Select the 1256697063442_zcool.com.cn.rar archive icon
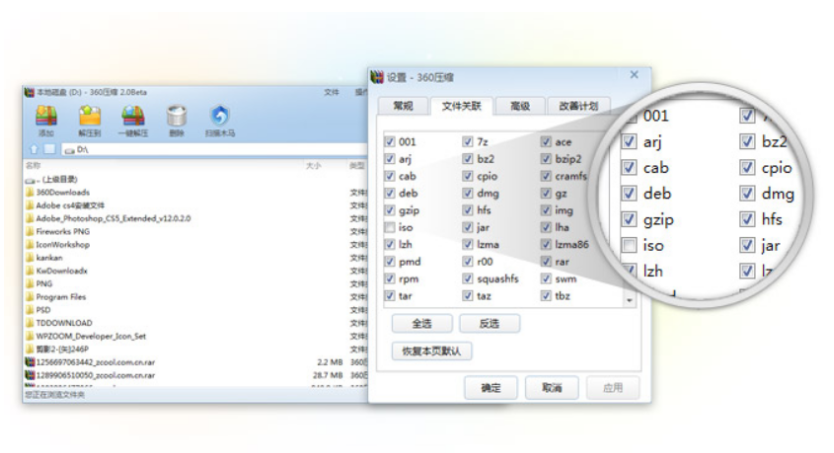 point(30,362)
